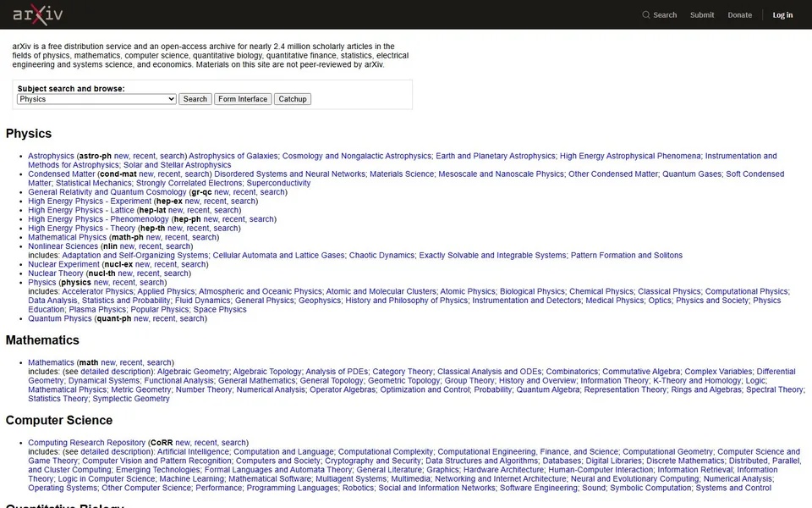Open the Submit page in header
812x508 pixels.
pos(702,15)
